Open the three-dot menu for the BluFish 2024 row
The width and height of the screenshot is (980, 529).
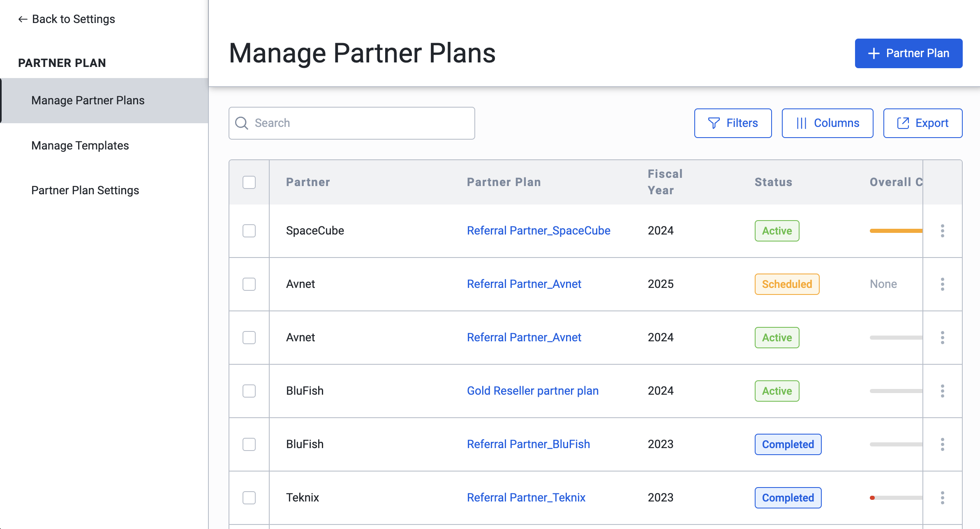point(943,391)
